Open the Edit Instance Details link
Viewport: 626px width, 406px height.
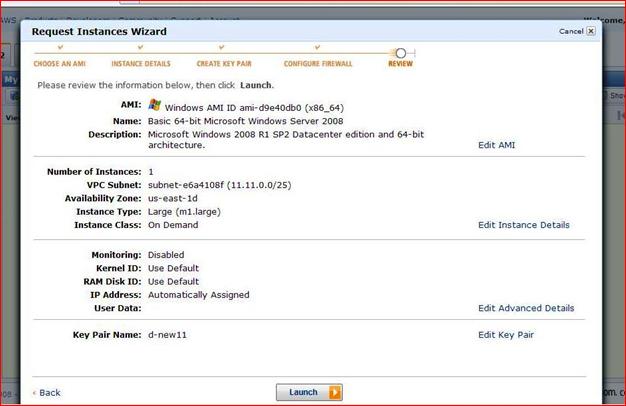(524, 225)
